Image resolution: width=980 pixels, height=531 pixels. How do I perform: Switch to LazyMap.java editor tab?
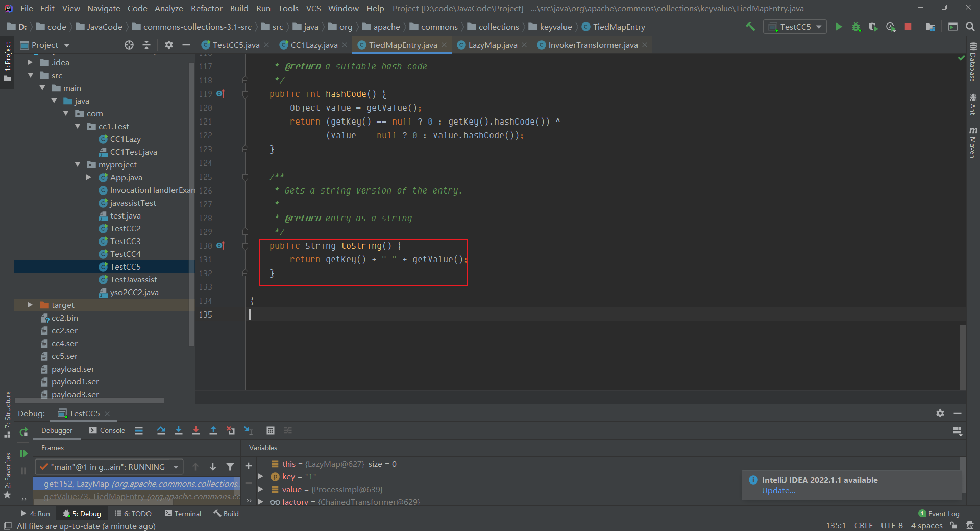pyautogui.click(x=493, y=45)
